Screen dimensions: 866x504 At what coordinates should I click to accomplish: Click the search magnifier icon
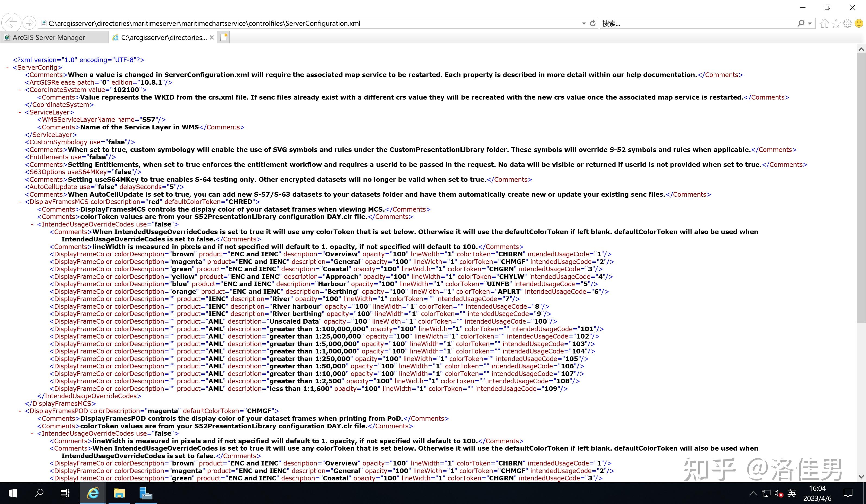click(801, 23)
